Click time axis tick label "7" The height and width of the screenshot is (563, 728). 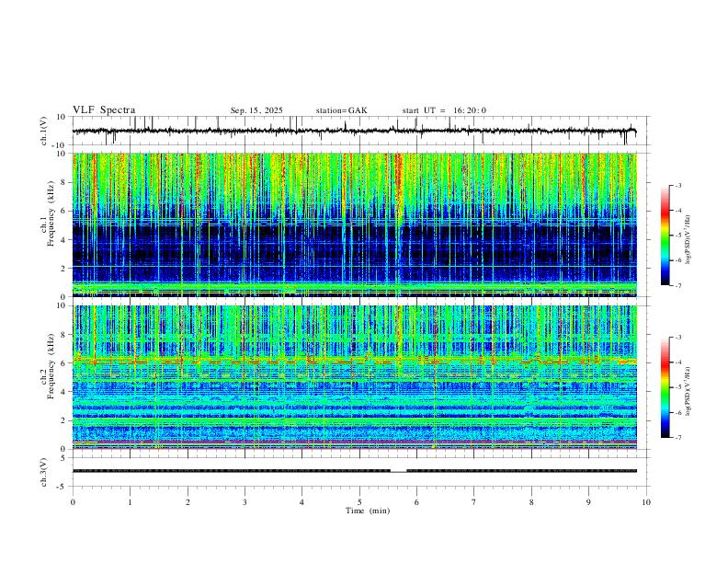coord(474,502)
